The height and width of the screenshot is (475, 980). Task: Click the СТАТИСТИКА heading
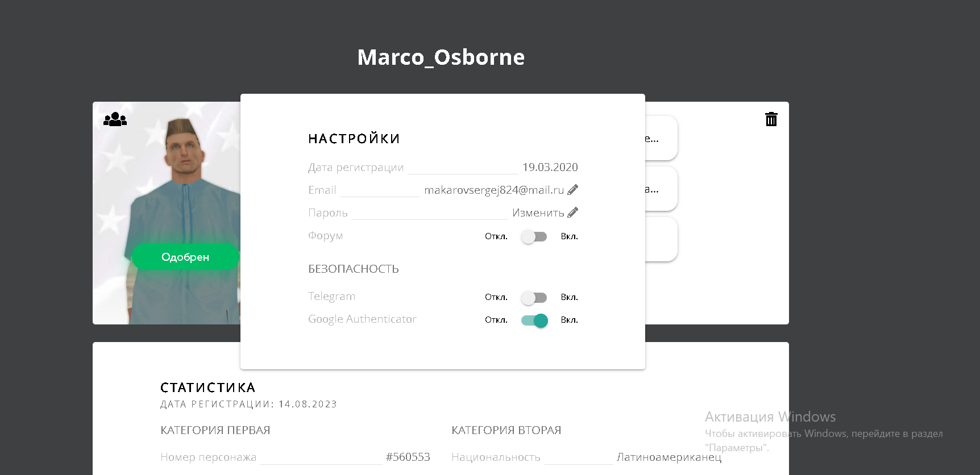(x=208, y=388)
